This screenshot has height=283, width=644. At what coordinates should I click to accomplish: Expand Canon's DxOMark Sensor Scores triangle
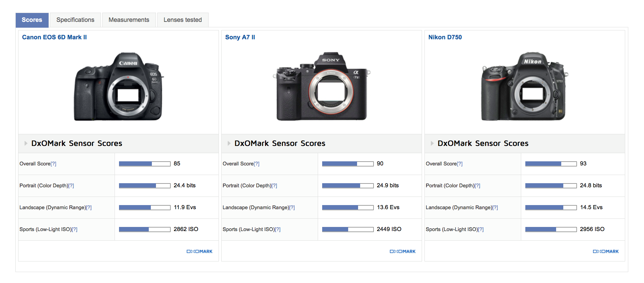(26, 143)
